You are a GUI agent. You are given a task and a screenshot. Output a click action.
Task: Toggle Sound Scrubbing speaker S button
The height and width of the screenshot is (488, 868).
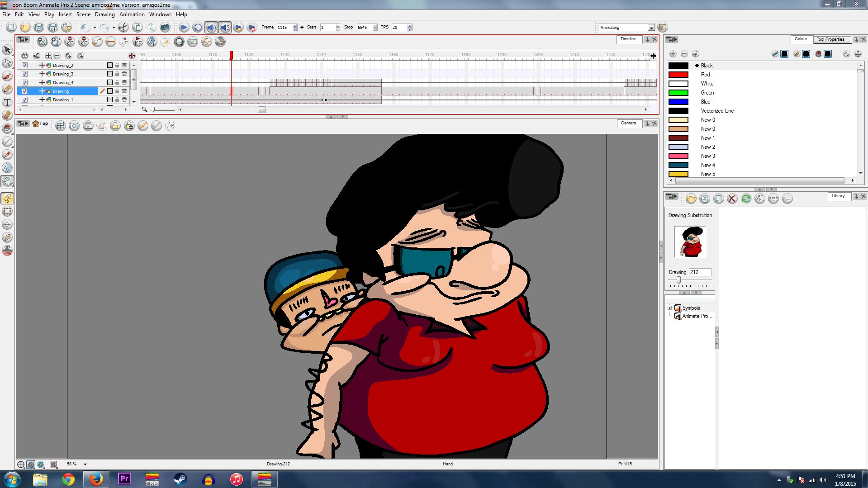225,28
